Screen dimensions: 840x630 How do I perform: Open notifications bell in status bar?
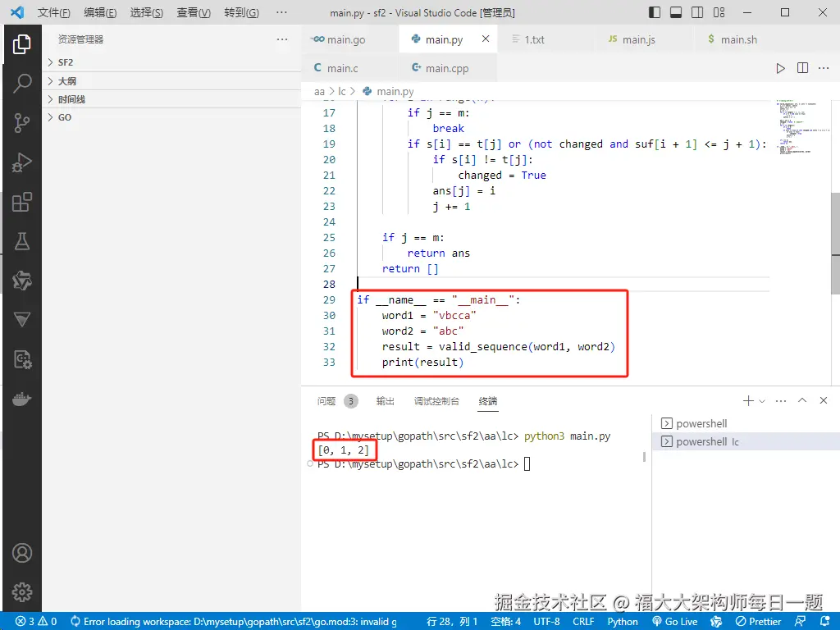pyautogui.click(x=825, y=622)
